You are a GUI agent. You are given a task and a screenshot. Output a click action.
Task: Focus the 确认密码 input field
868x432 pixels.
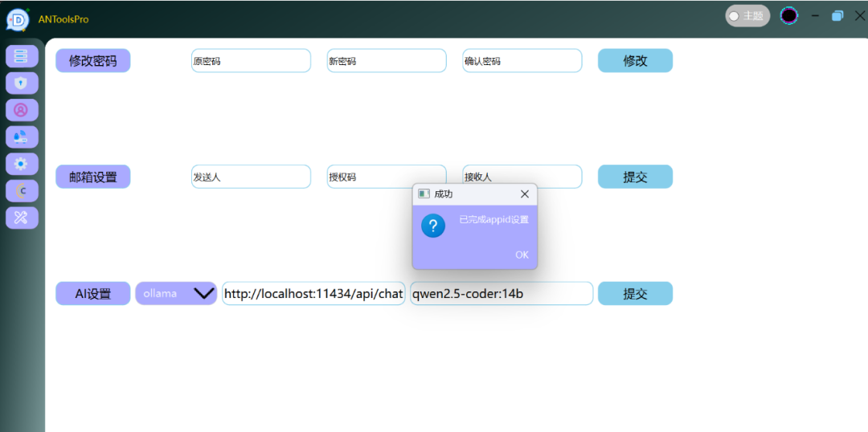522,61
